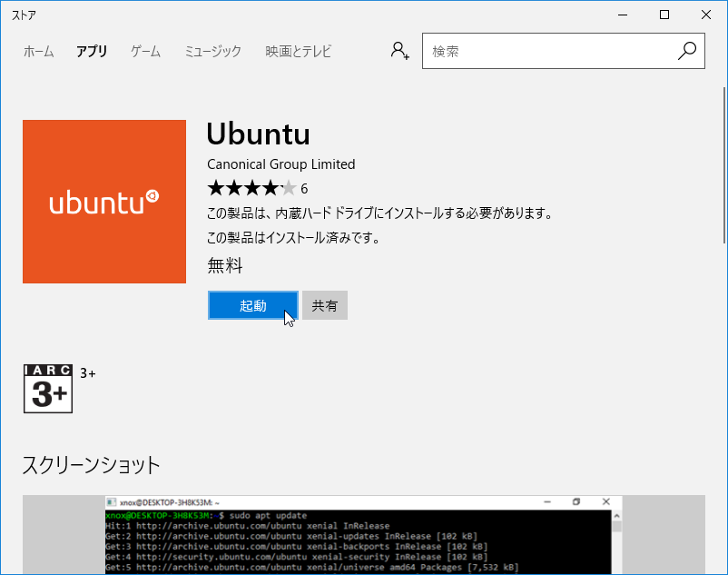The height and width of the screenshot is (575, 728).
Task: Click the ストア window title
Action: [x=24, y=15]
